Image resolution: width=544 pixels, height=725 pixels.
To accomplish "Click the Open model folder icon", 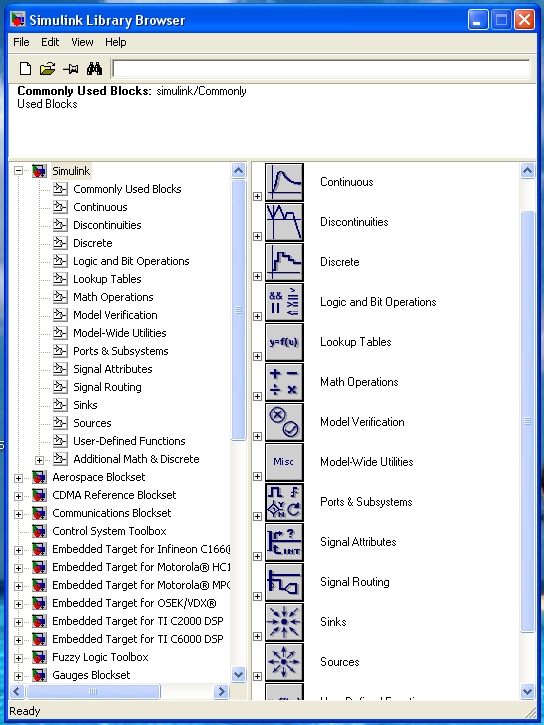I will click(47, 69).
